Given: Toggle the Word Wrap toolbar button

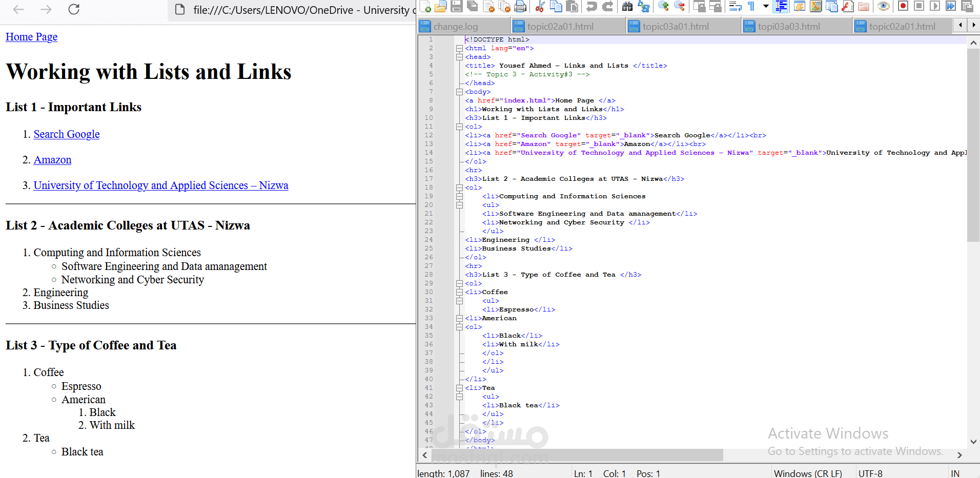Looking at the screenshot, I should (x=735, y=6).
